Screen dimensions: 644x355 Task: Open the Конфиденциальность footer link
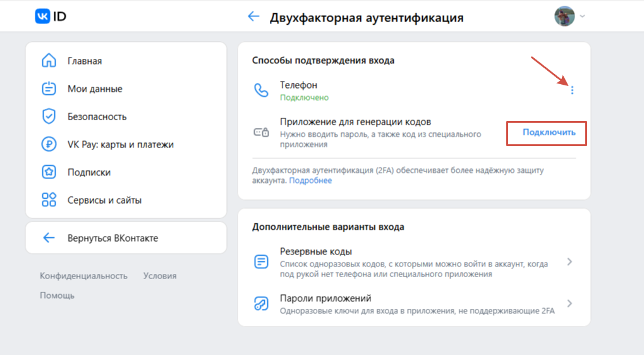pyautogui.click(x=83, y=276)
